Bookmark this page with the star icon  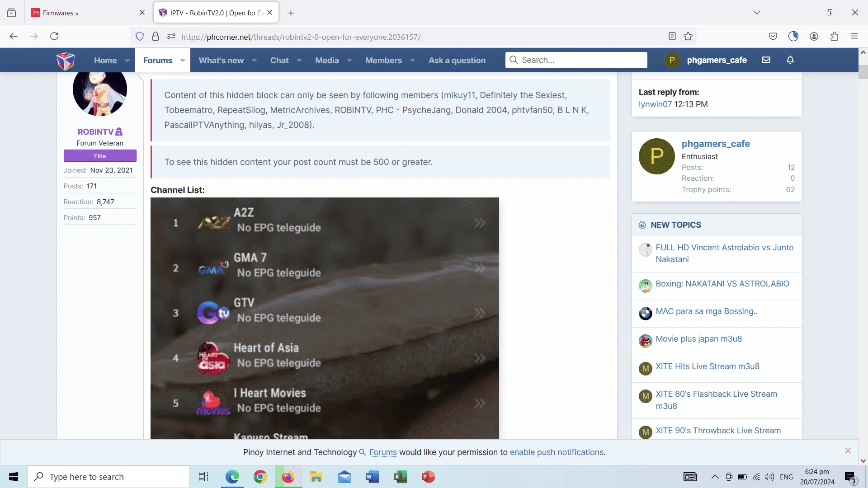point(688,36)
